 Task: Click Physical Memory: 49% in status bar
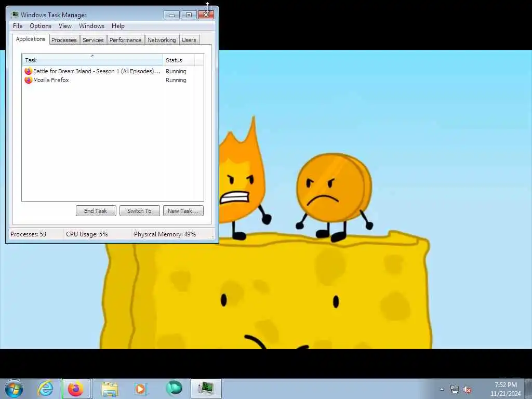[165, 234]
